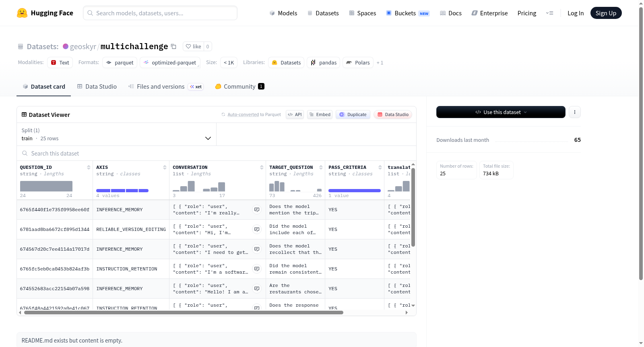Screen dimensions: 644x347
Task: Copy dataset name with the copy icon
Action: pos(173,46)
